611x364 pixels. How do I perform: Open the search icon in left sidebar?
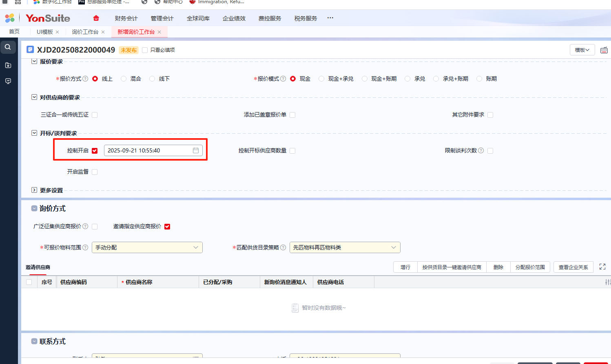(8, 47)
